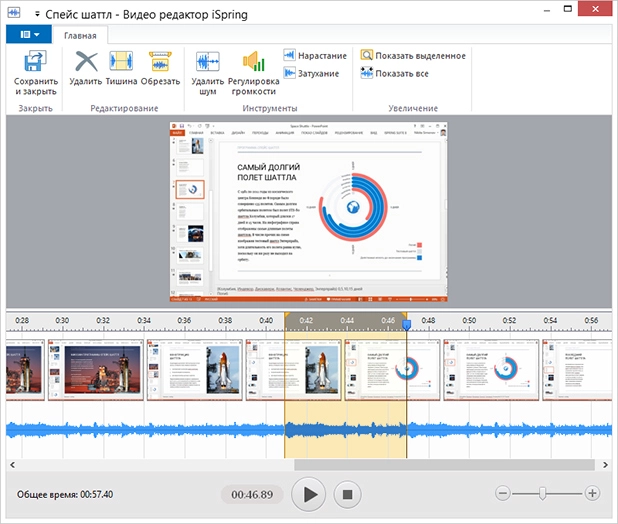618x524 pixels.
Task: Click the zoom slider handle
Action: [x=542, y=493]
